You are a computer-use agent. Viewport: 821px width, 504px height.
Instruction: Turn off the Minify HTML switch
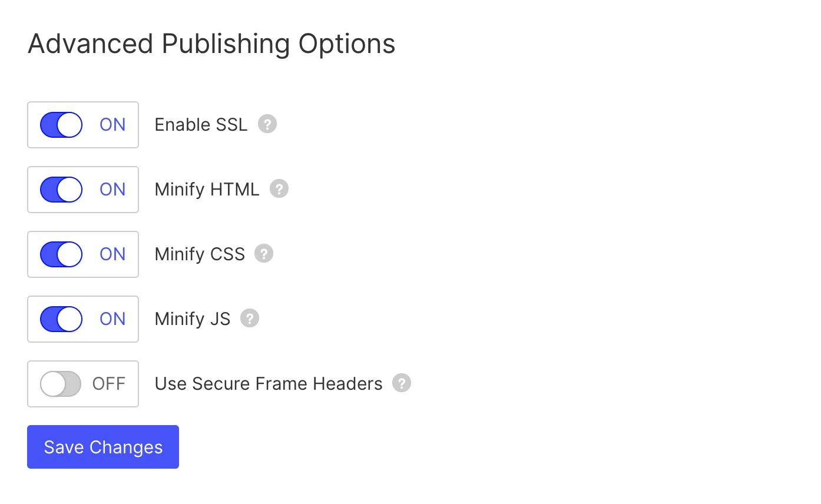[61, 190]
